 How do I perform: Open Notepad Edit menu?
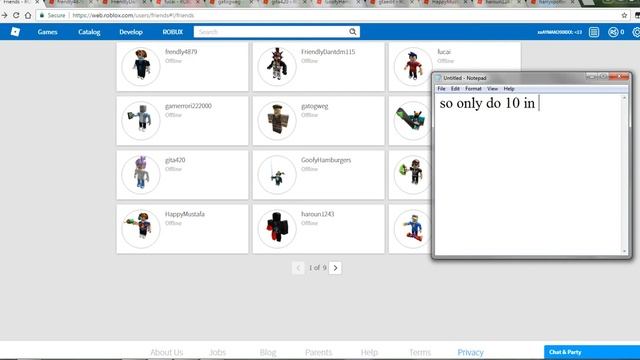tap(455, 89)
